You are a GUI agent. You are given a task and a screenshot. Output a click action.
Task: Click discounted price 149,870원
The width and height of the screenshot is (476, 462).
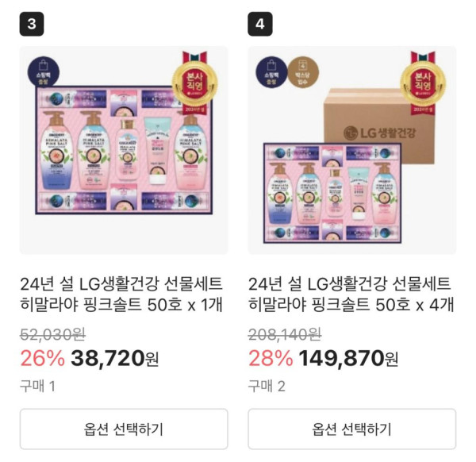tap(348, 358)
